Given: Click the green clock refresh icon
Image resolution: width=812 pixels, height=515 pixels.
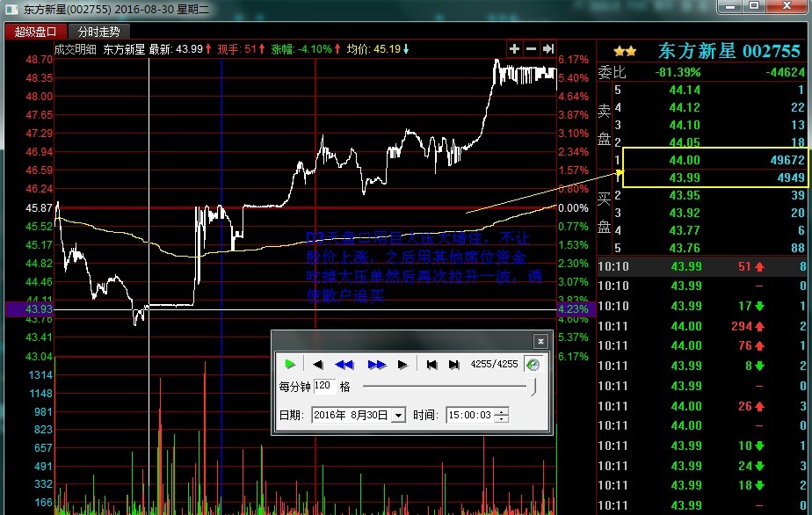Looking at the screenshot, I should click(532, 364).
